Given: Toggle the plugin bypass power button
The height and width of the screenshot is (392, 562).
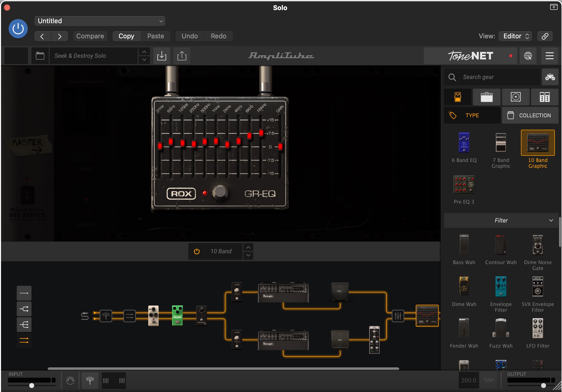Looking at the screenshot, I should coord(18,29).
